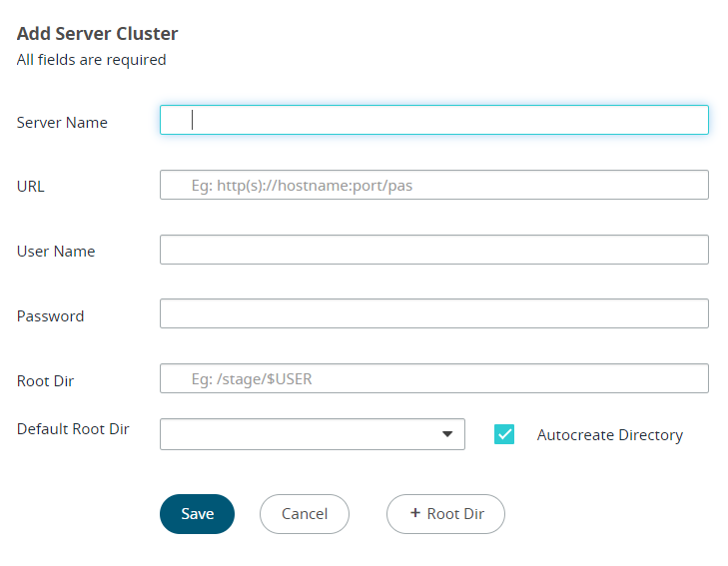Image resolution: width=728 pixels, height=566 pixels.
Task: Click the Password label
Action: 51,316
